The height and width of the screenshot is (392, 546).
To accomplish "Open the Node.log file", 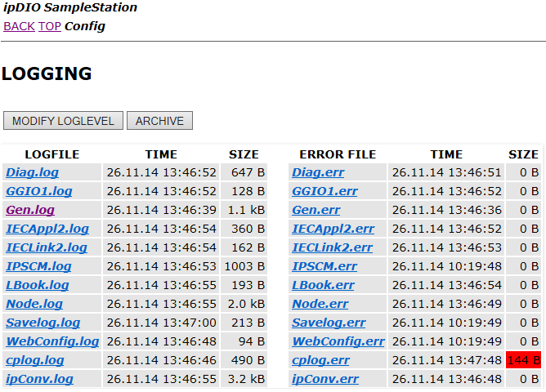I will [x=34, y=304].
